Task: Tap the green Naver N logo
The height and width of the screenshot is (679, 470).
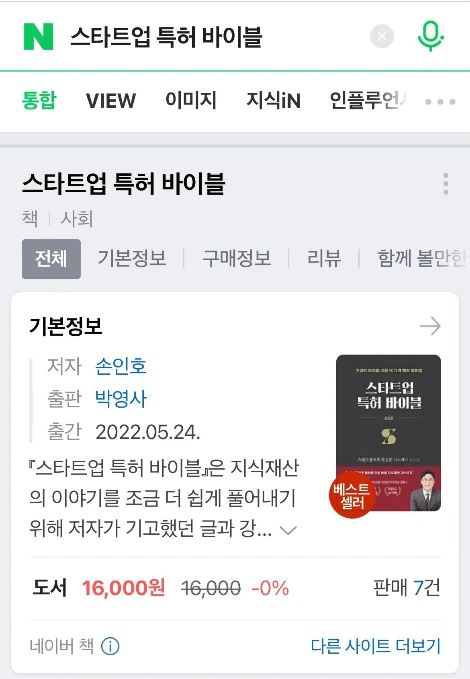Action: (39, 37)
